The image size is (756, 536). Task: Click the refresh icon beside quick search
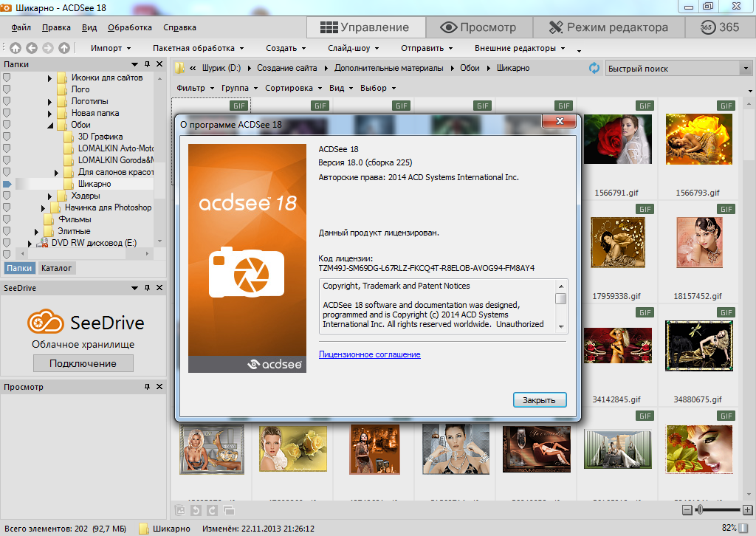click(x=594, y=68)
